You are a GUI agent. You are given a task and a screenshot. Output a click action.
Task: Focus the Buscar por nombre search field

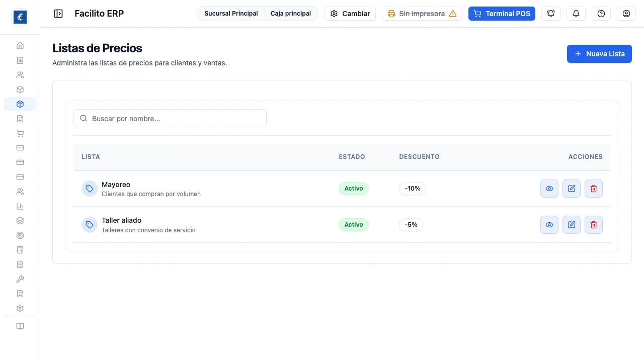point(170,119)
